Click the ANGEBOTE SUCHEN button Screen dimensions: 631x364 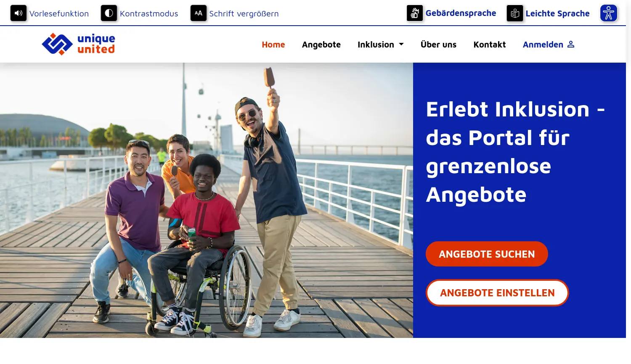[x=487, y=254]
